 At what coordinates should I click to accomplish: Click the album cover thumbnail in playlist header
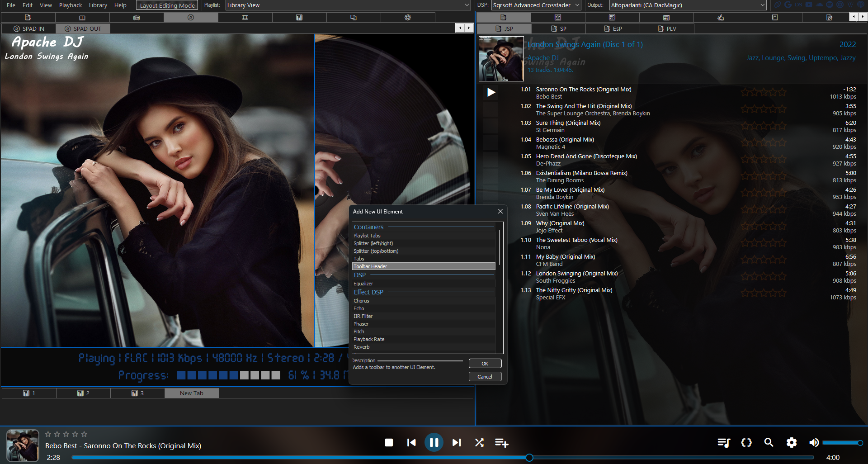(501, 59)
